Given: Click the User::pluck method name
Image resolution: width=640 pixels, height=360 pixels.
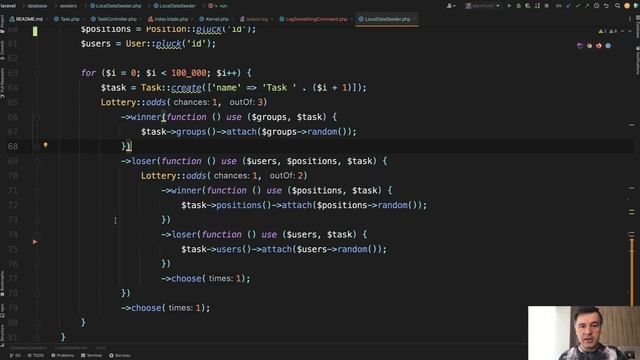Looking at the screenshot, I should click(168, 44).
